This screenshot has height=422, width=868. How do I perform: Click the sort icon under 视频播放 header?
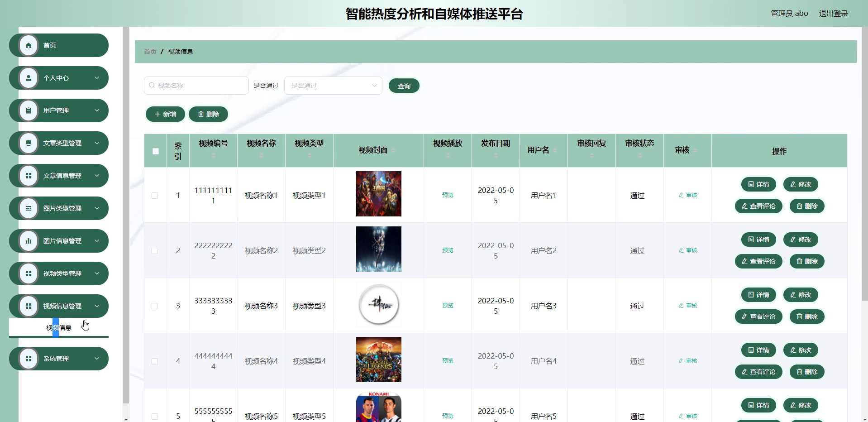(x=448, y=155)
